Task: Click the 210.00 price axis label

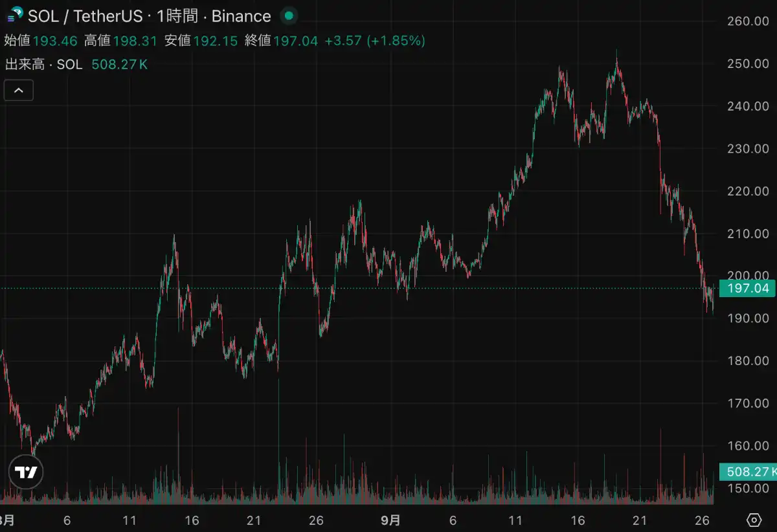Action: coord(748,234)
